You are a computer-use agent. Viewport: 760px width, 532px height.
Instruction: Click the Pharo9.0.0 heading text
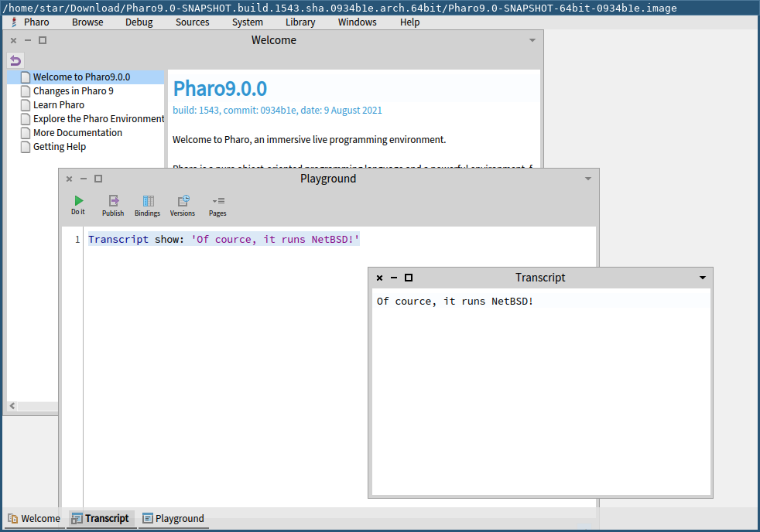tap(220, 89)
